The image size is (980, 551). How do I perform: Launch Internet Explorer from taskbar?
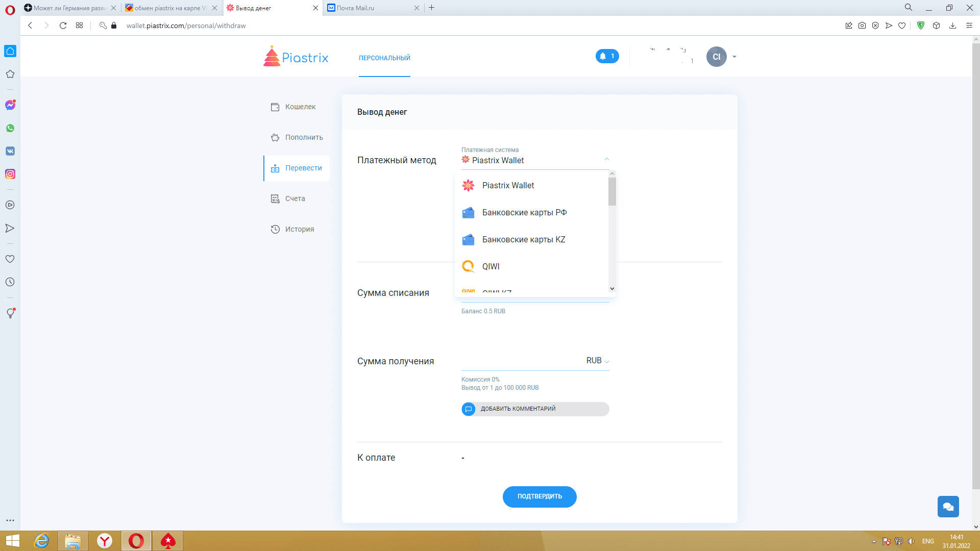[x=41, y=541]
